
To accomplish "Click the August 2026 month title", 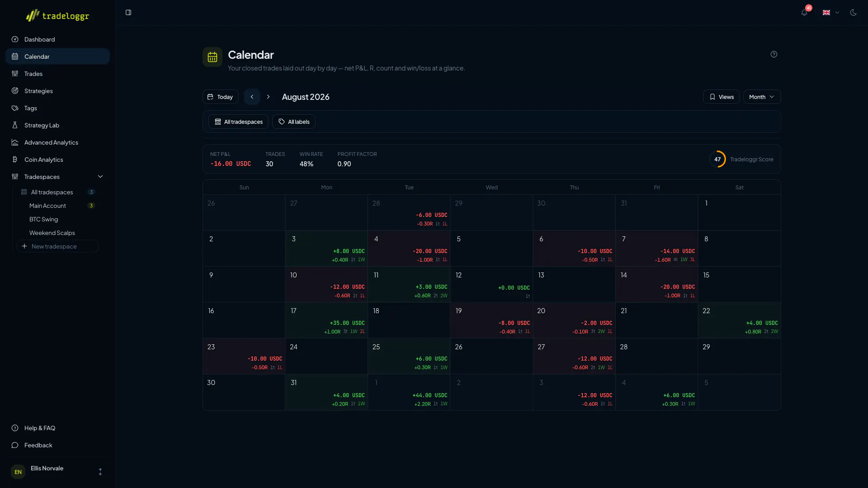I will 306,97.
